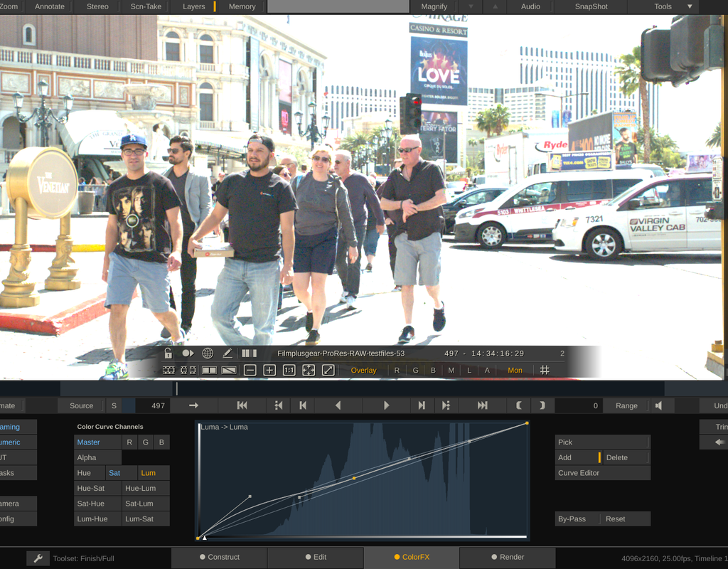Screen dimensions: 728x569
Task: Zoom in with the plus icon
Action: tap(269, 370)
